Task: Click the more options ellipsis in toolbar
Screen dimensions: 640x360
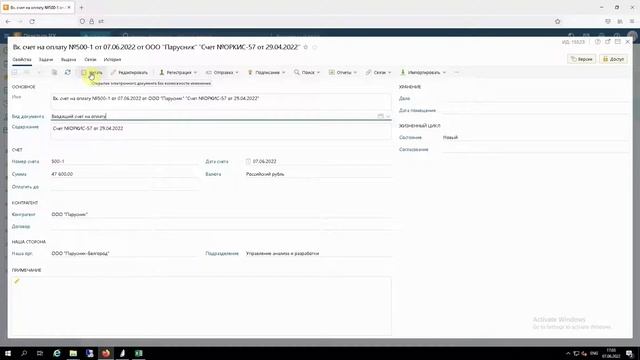Action: (457, 72)
